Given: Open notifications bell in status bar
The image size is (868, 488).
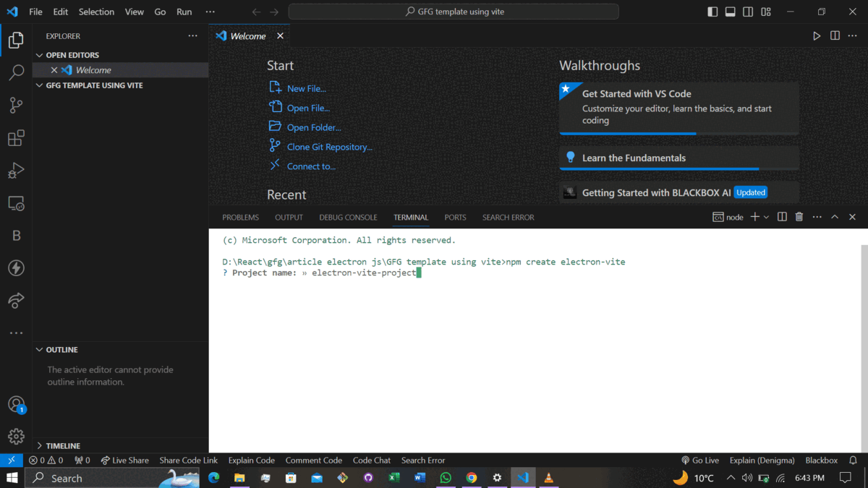Looking at the screenshot, I should pos(854,460).
